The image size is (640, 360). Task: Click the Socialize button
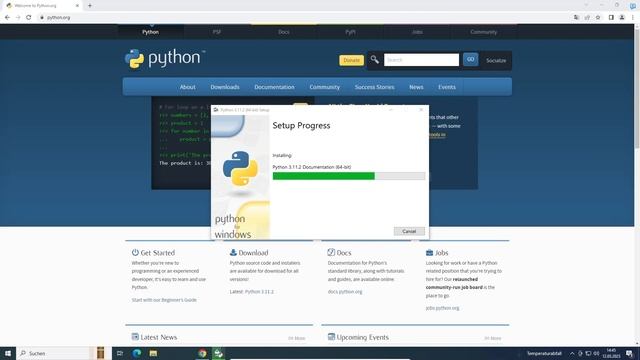[496, 60]
